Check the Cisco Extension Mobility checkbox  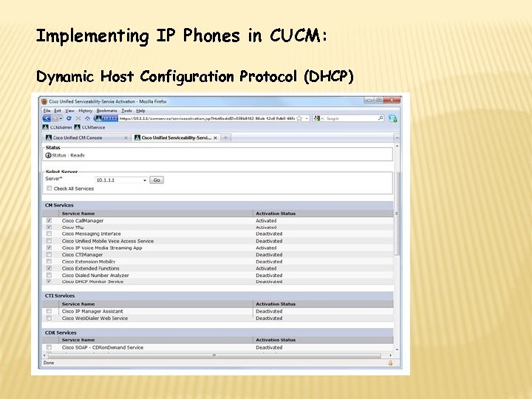pos(49,262)
